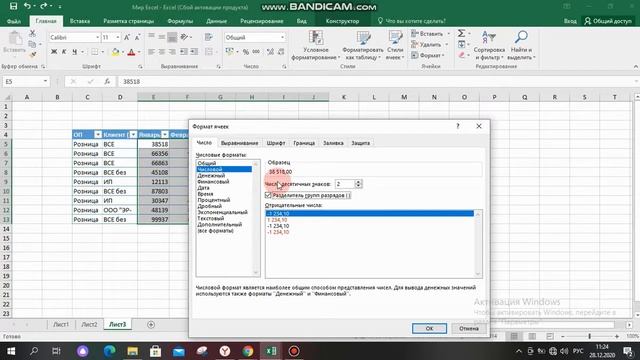The width and height of the screenshot is (640, 360).
Task: Apply bold (Ж) formatting
Action: coord(54,52)
